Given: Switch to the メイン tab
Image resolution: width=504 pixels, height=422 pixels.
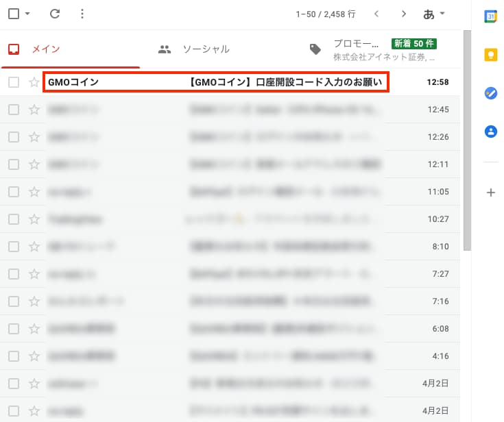Looking at the screenshot, I should pyautogui.click(x=70, y=49).
